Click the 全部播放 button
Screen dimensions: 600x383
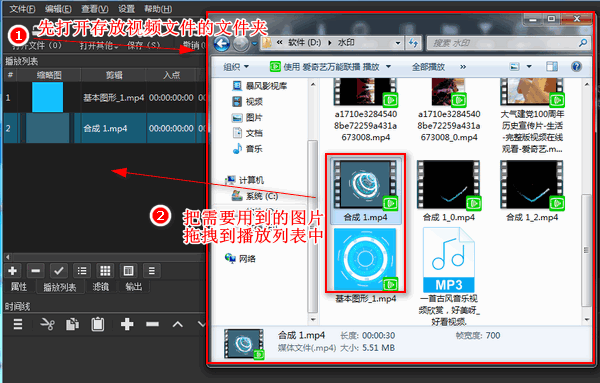pos(428,67)
